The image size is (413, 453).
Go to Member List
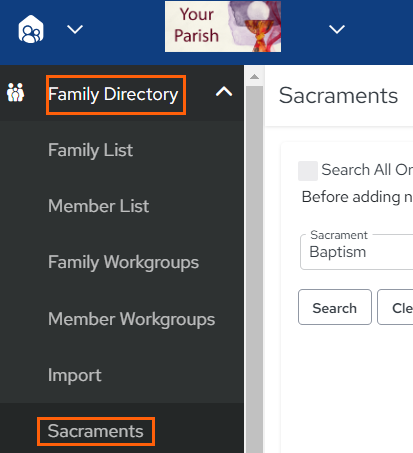(x=98, y=206)
